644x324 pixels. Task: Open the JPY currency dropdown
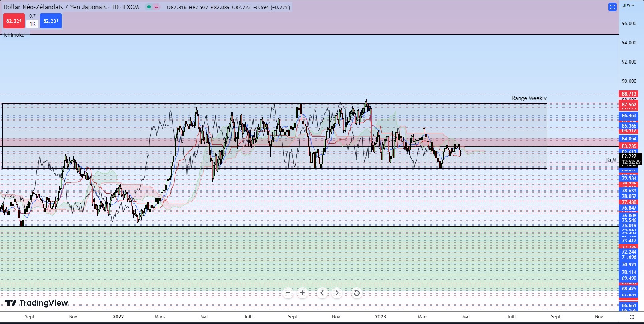coord(628,6)
